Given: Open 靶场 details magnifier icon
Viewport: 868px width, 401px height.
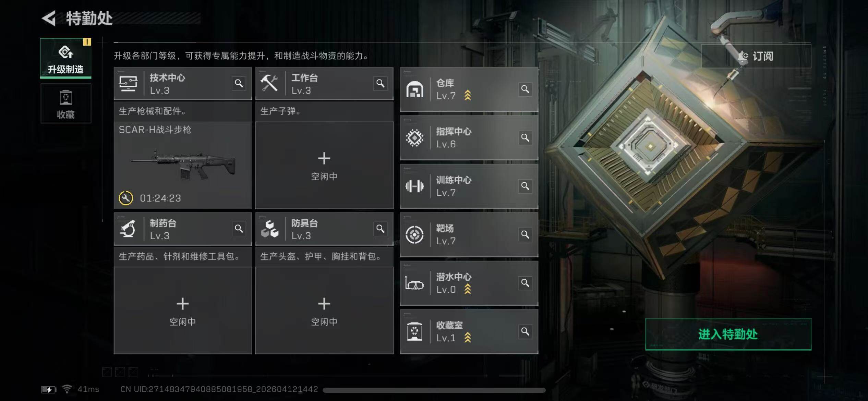Looking at the screenshot, I should [525, 234].
